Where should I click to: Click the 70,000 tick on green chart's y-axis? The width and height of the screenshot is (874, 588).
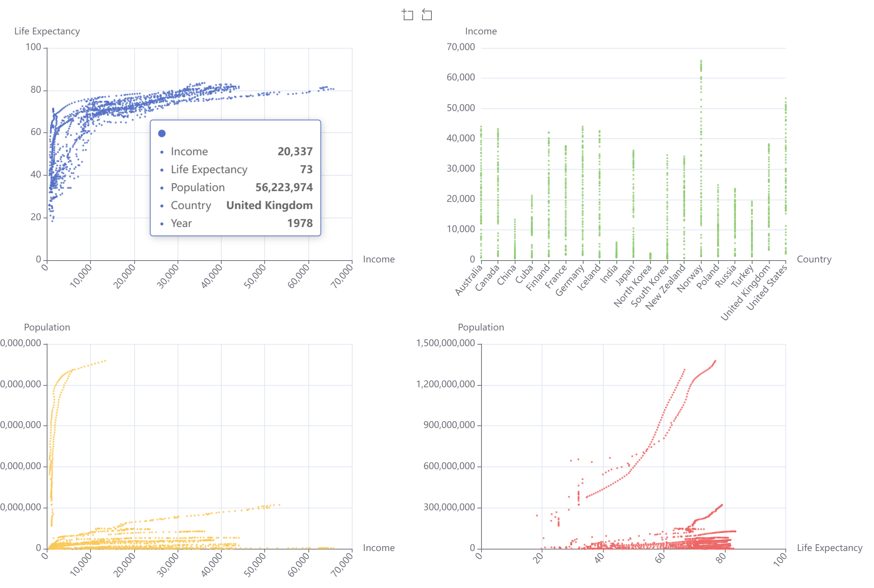pos(461,47)
